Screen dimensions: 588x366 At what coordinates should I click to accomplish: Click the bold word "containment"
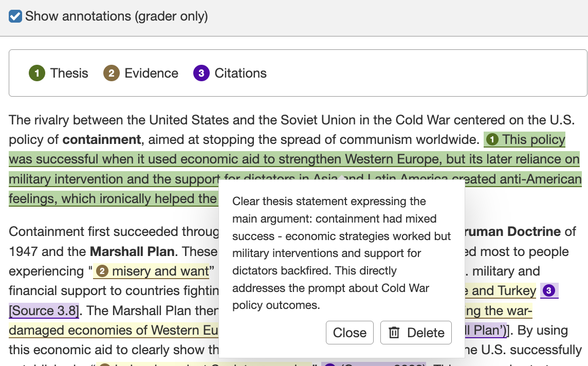click(102, 140)
